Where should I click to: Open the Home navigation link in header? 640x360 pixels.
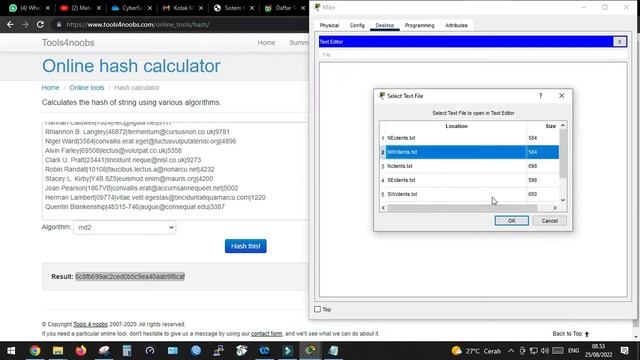(266, 42)
